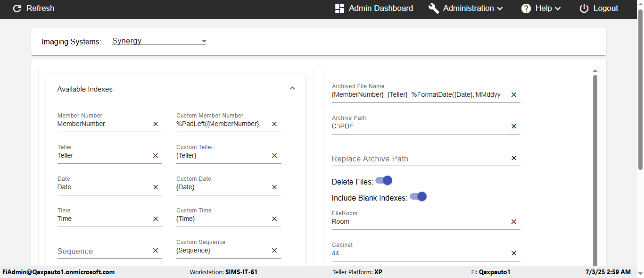Open the Imaging Systems dropdown
Viewport: 644px width, 278px height.
[159, 41]
